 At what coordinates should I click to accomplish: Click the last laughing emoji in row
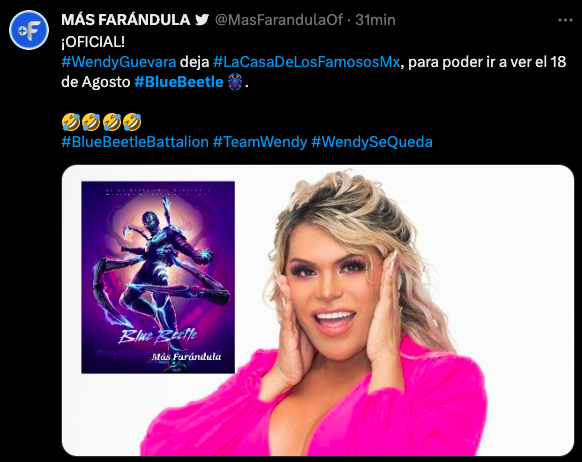(132, 122)
